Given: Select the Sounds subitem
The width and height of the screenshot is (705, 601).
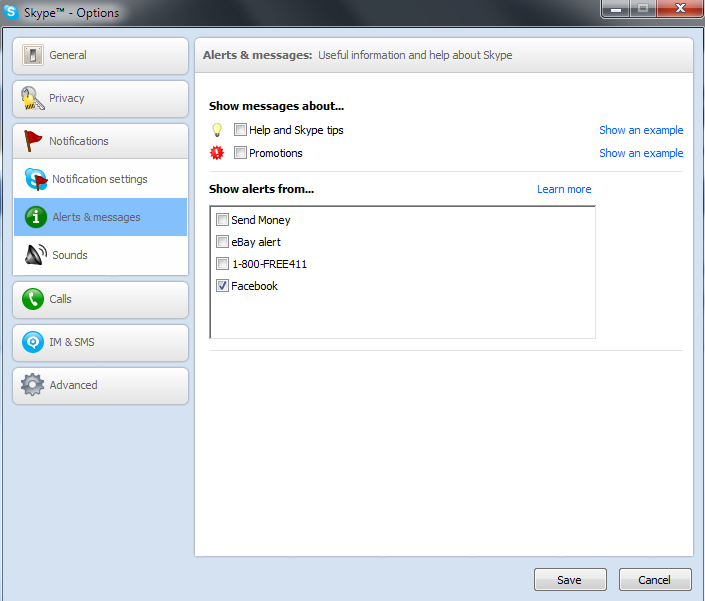Looking at the screenshot, I should [100, 255].
